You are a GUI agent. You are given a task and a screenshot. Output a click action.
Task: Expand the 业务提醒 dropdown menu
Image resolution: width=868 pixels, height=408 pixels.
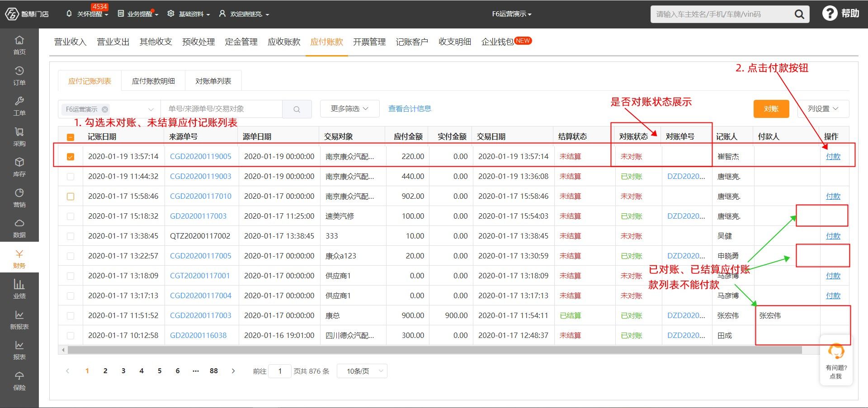[x=156, y=15]
